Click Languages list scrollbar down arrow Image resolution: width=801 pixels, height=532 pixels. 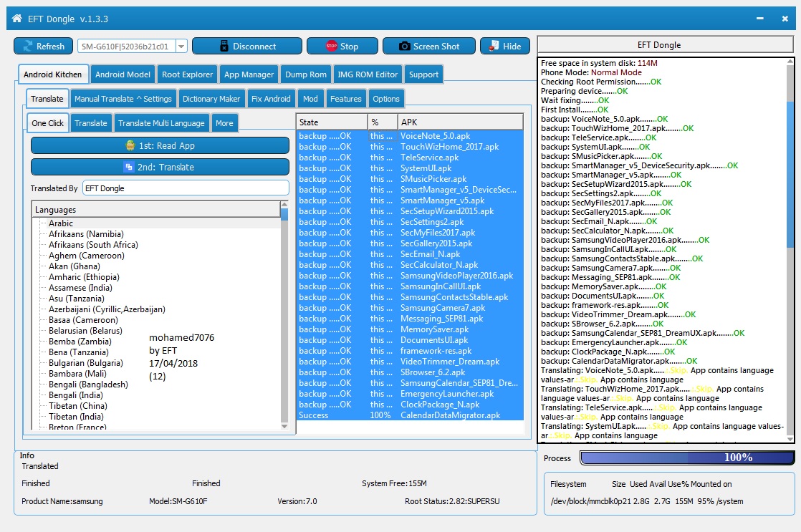(284, 426)
